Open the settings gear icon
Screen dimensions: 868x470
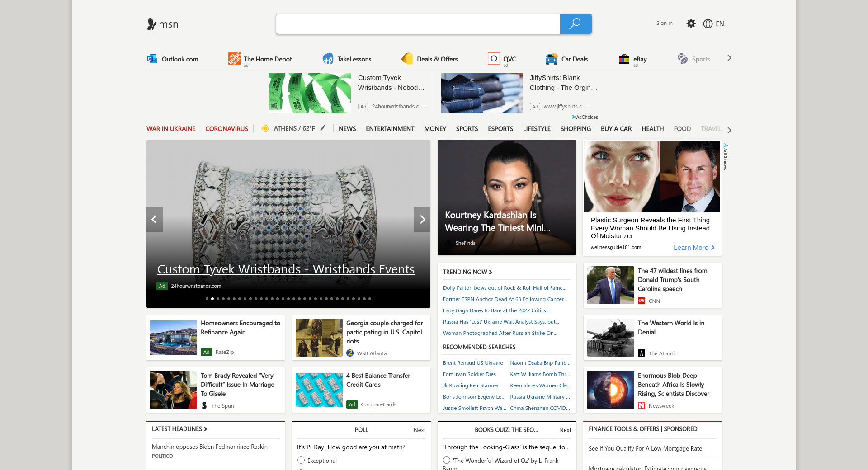691,23
